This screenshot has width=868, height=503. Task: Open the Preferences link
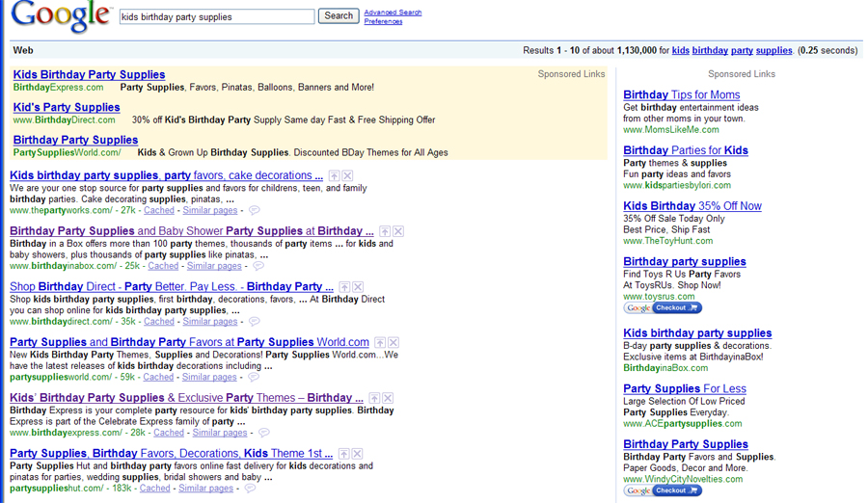383,21
